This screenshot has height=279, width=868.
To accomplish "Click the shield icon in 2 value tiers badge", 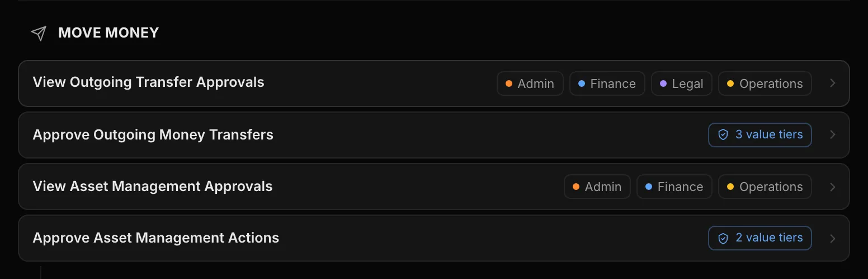I will point(723,238).
